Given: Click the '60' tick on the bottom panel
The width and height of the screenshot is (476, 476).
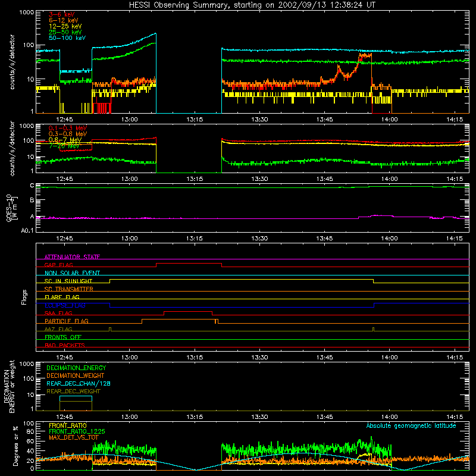Looking at the screenshot, I should (31, 441).
